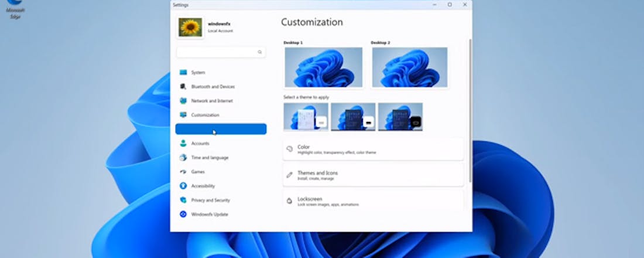Apply the light theme thumbnail
644x258 pixels.
[x=306, y=117]
